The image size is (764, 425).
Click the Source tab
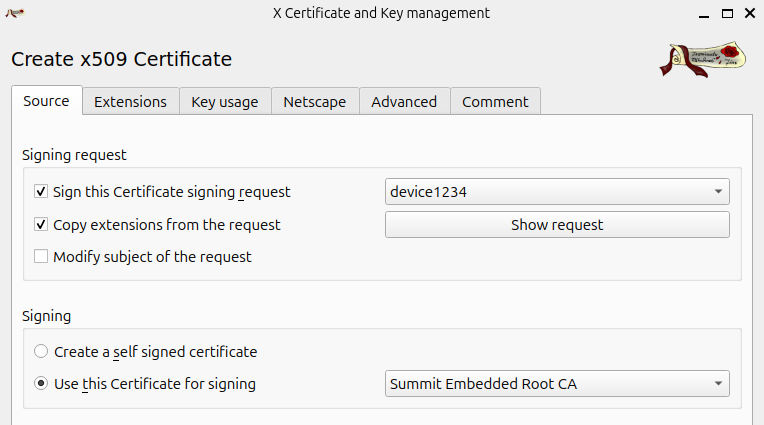point(46,101)
